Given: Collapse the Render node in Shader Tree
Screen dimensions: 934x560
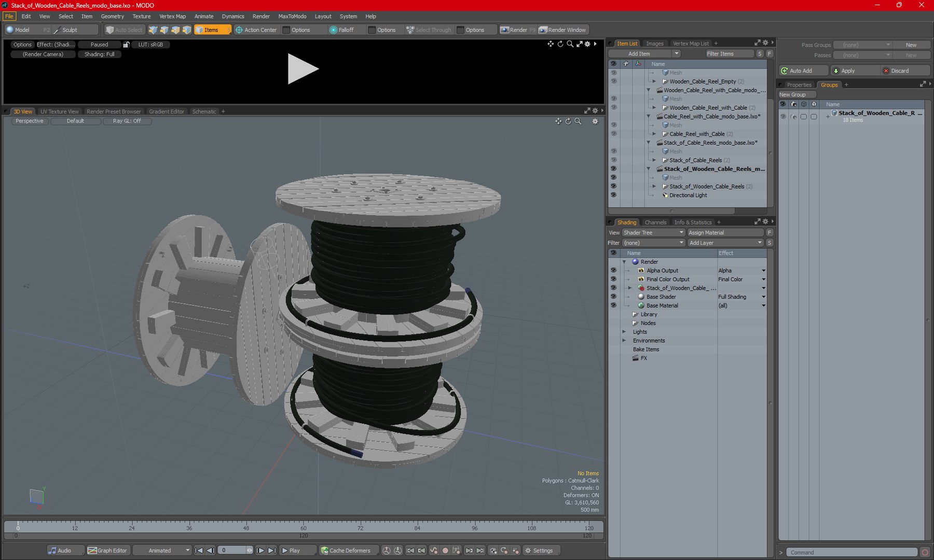Looking at the screenshot, I should tap(624, 262).
